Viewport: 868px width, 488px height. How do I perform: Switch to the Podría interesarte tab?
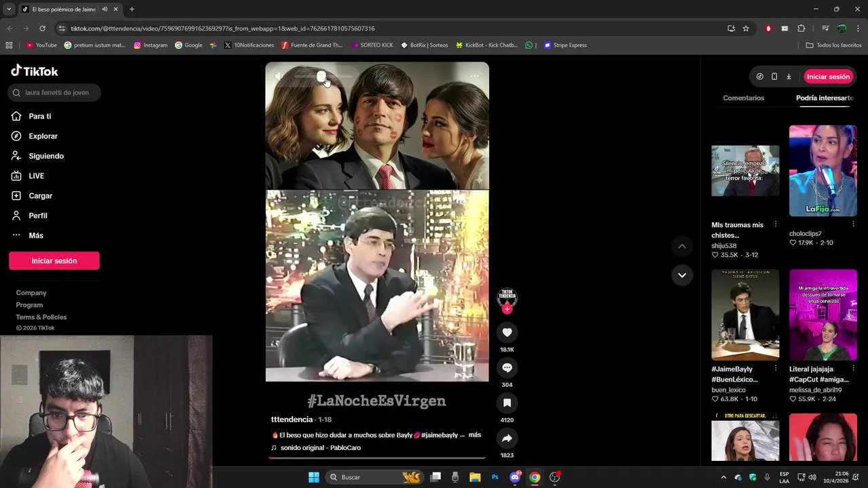825,98
